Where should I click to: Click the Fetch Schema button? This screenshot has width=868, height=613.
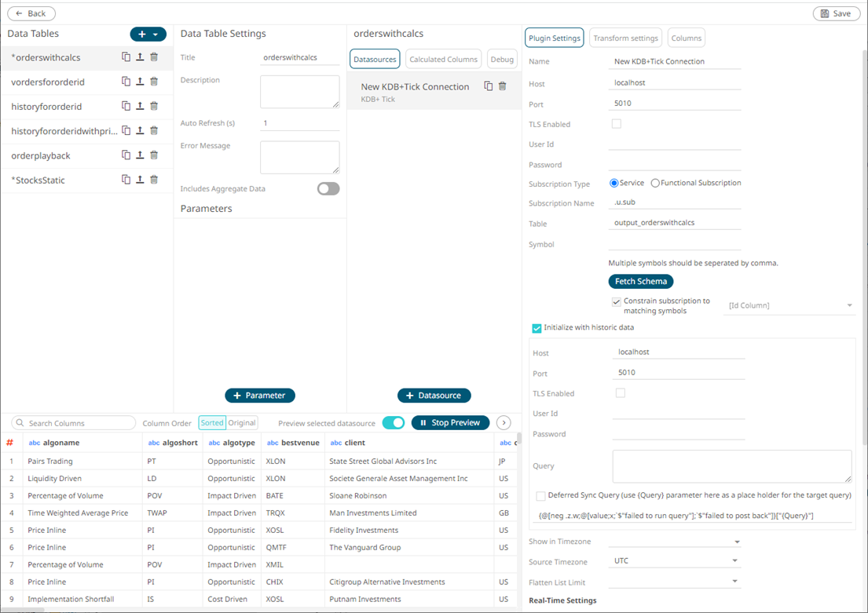[x=640, y=281]
